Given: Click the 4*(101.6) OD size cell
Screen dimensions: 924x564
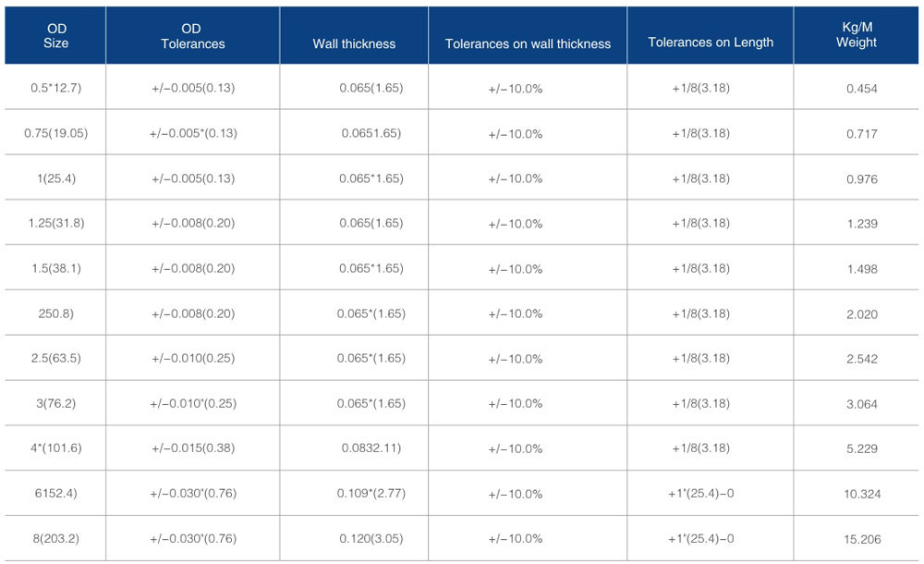Looking at the screenshot, I should [x=56, y=448].
